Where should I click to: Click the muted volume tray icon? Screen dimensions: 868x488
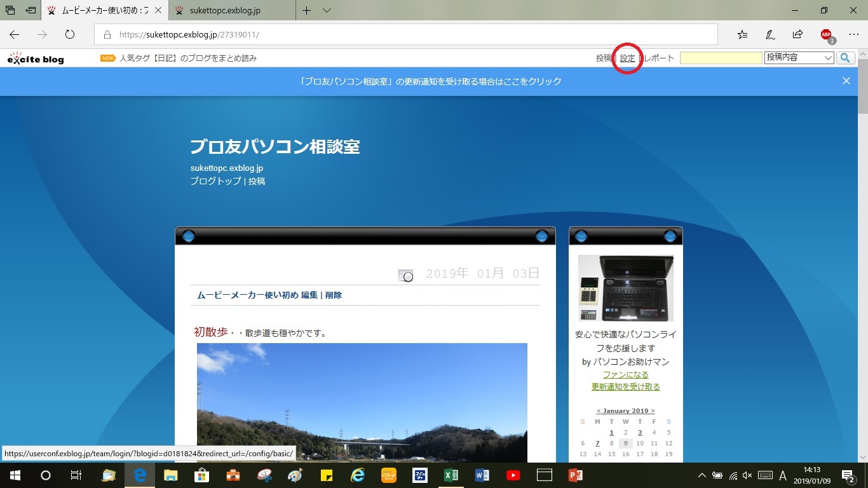(747, 475)
